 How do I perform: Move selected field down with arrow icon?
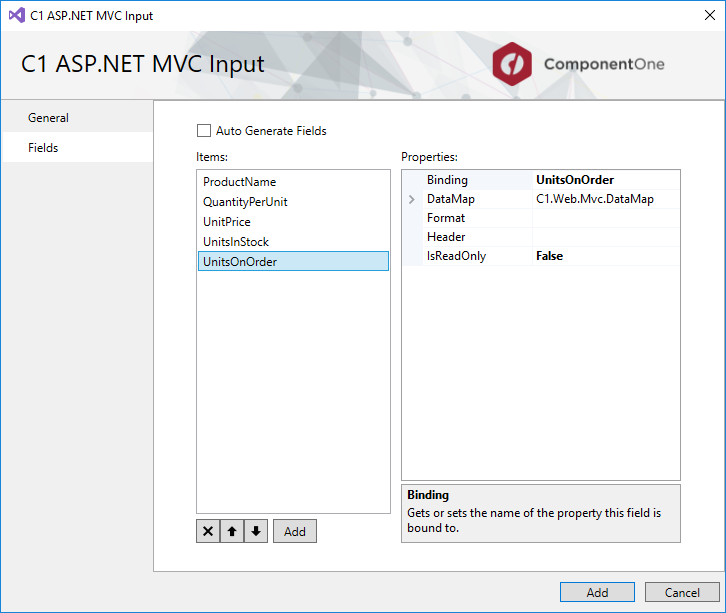(256, 532)
